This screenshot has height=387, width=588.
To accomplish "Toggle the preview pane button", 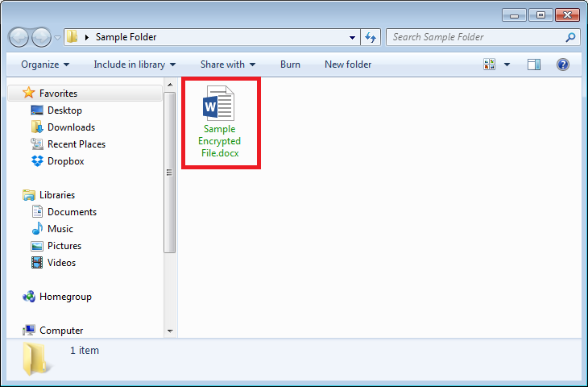I will coord(533,64).
